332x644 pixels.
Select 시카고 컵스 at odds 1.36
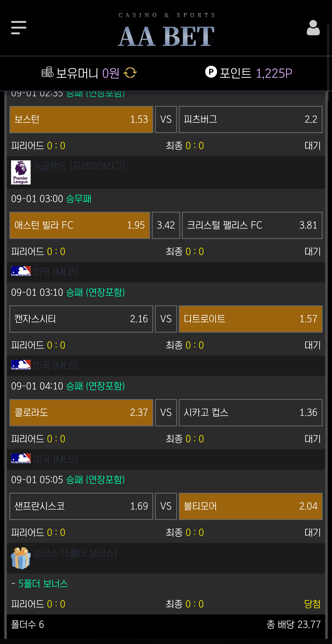pyautogui.click(x=251, y=413)
